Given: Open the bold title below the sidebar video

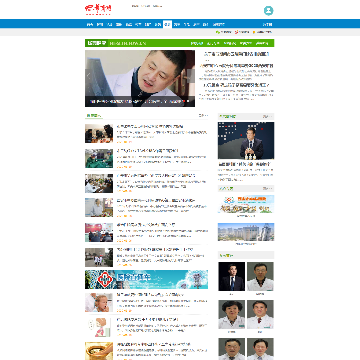Looking at the screenshot, I should tap(244, 164).
